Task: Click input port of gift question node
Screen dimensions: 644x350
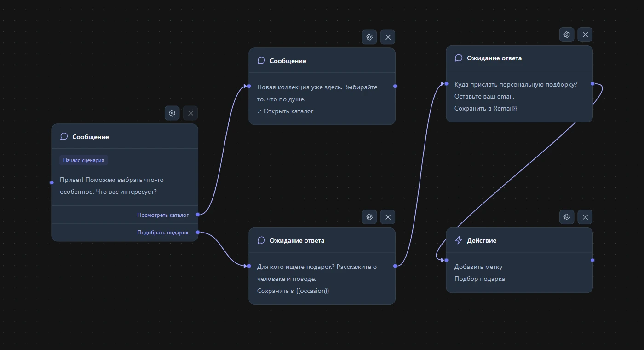Action: tap(249, 266)
